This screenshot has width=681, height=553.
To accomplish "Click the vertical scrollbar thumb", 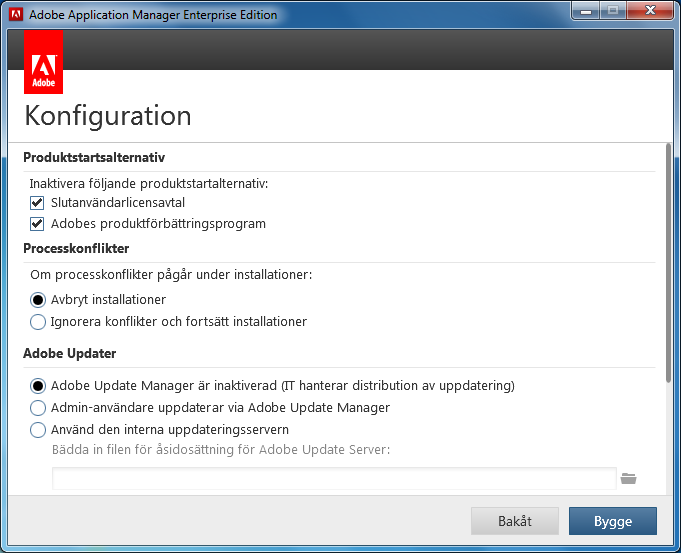I will click(x=668, y=263).
